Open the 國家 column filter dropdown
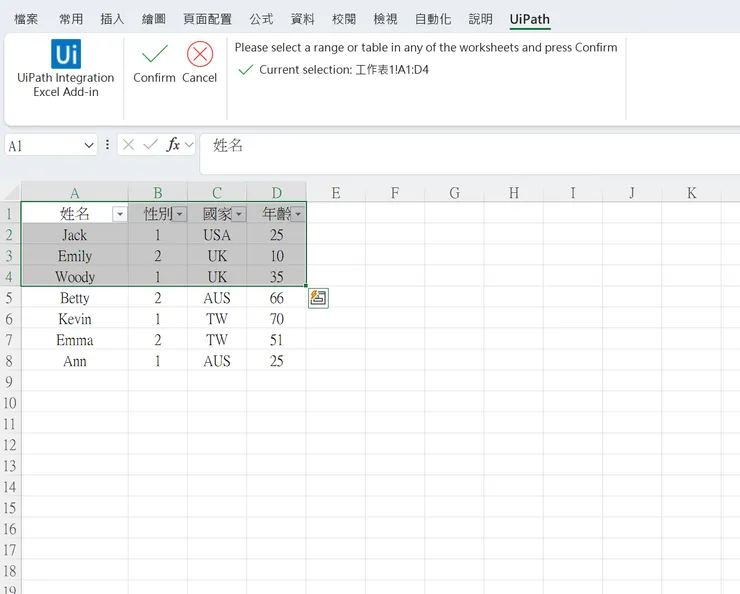Screen dimensions: 740x594 (239, 215)
